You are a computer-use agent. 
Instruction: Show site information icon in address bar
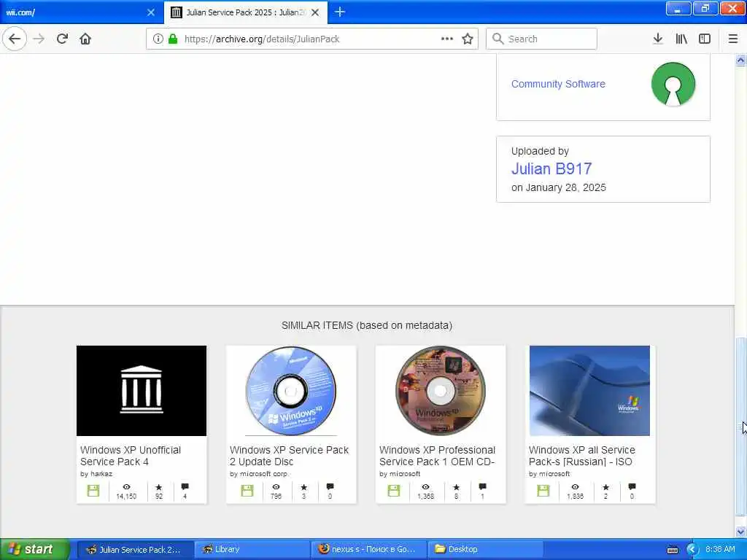(158, 39)
